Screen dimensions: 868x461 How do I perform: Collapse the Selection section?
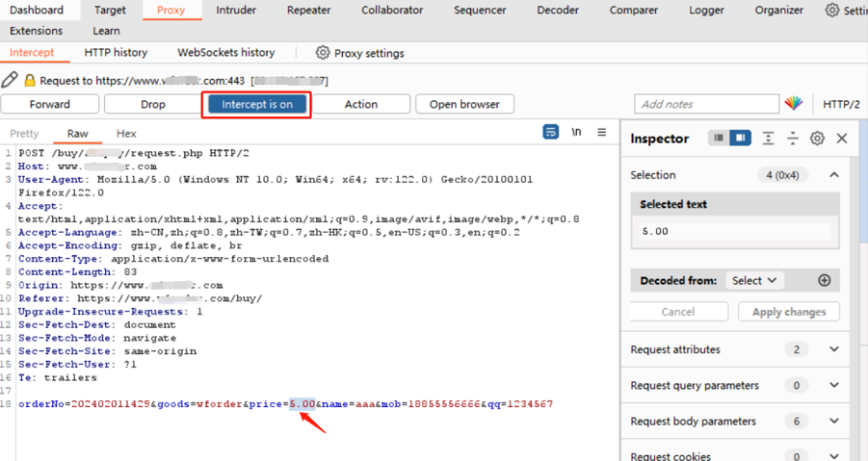(x=834, y=175)
